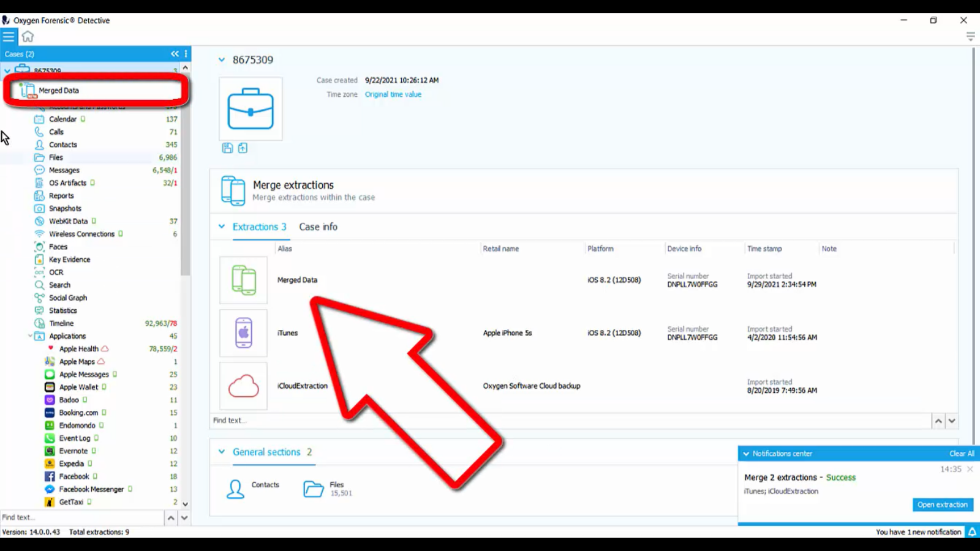Switch to the Extractions tab
This screenshot has height=551, width=980.
(x=259, y=227)
